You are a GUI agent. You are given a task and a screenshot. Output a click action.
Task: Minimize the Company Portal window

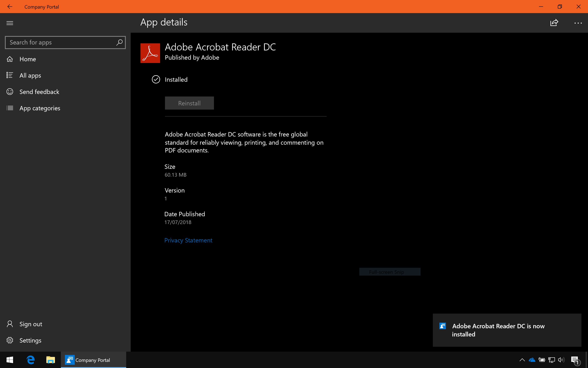click(541, 7)
